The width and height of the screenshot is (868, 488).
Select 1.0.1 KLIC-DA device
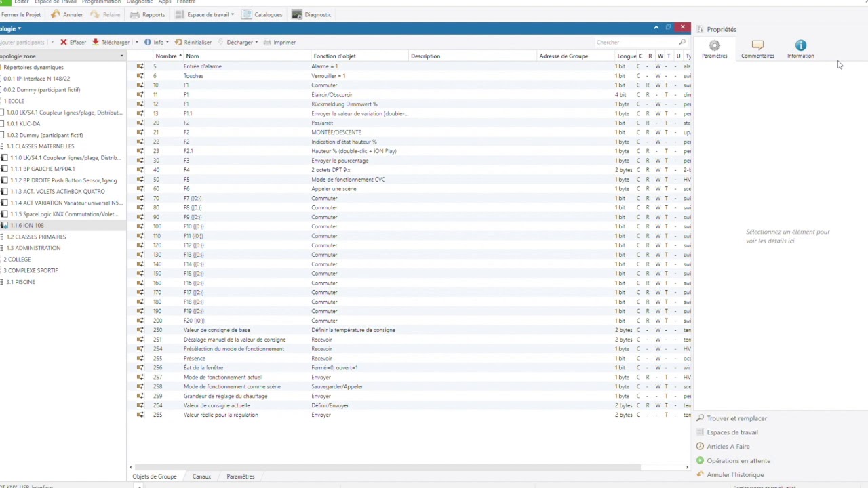(x=23, y=124)
